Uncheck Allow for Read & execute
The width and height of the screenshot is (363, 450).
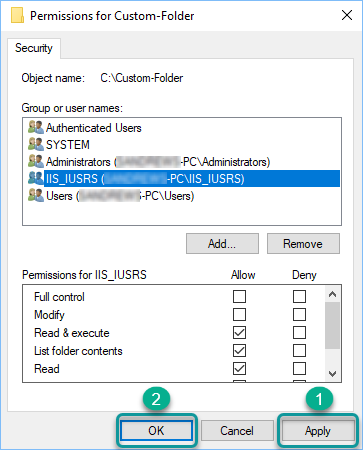pyautogui.click(x=239, y=332)
